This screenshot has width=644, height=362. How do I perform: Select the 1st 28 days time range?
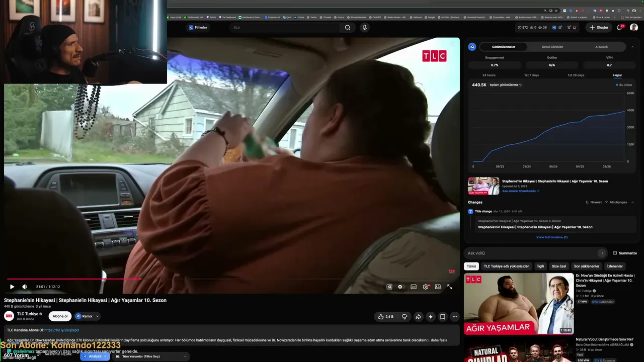pos(576,75)
